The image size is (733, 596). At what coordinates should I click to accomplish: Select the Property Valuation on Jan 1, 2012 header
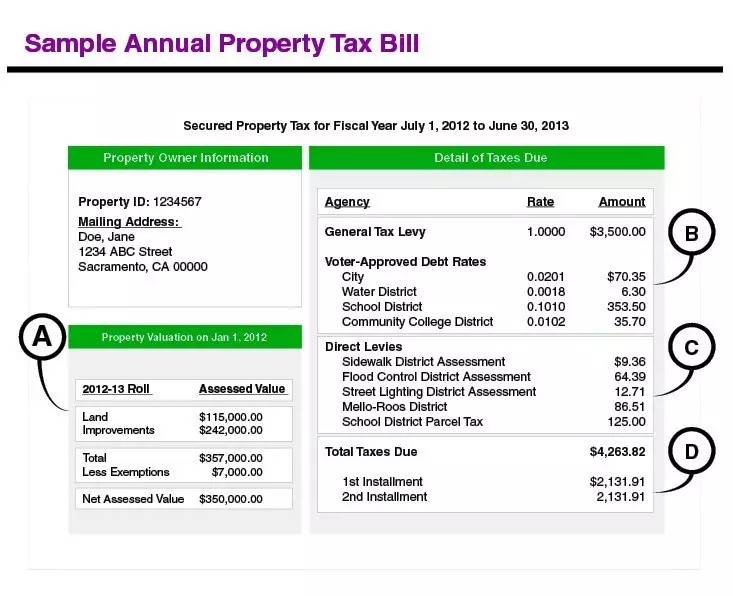click(185, 337)
